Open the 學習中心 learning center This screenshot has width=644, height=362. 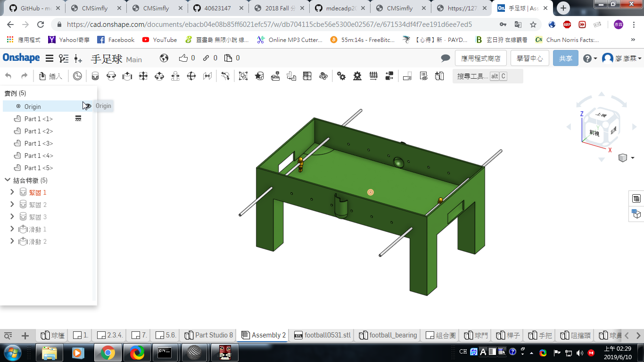(529, 58)
